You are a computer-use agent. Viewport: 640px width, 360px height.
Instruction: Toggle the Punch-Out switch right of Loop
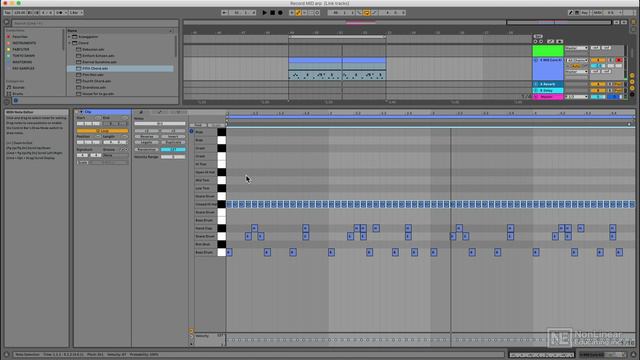click(374, 13)
